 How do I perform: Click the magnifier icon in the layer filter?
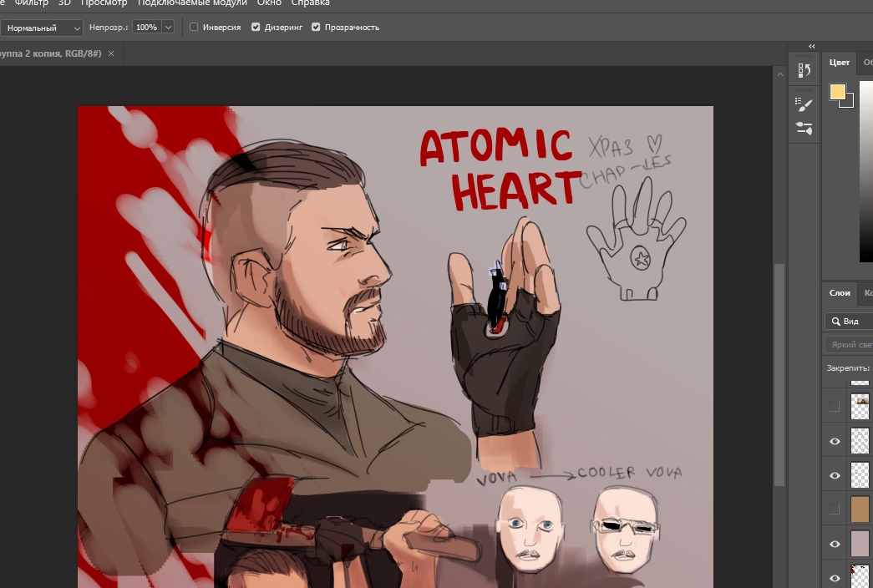point(835,322)
